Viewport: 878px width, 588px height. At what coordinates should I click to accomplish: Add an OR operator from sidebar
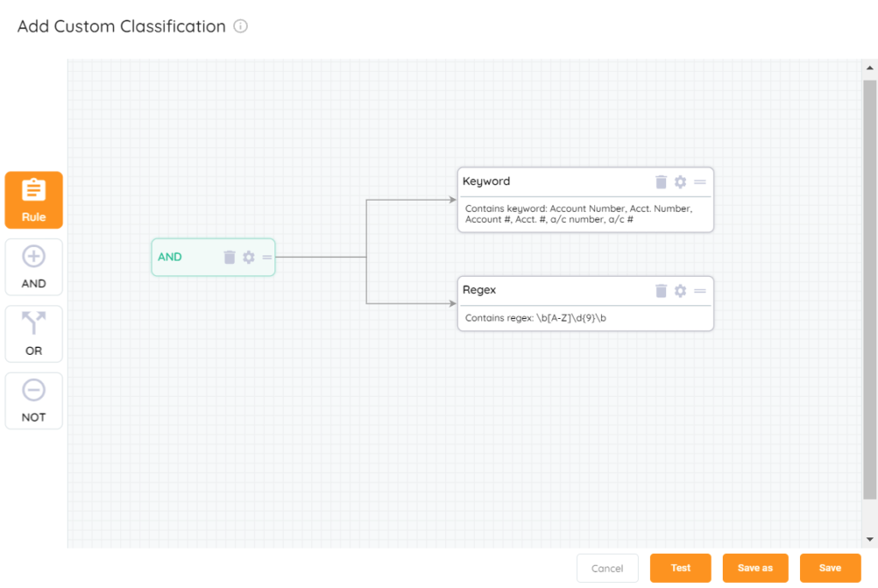[x=33, y=334]
